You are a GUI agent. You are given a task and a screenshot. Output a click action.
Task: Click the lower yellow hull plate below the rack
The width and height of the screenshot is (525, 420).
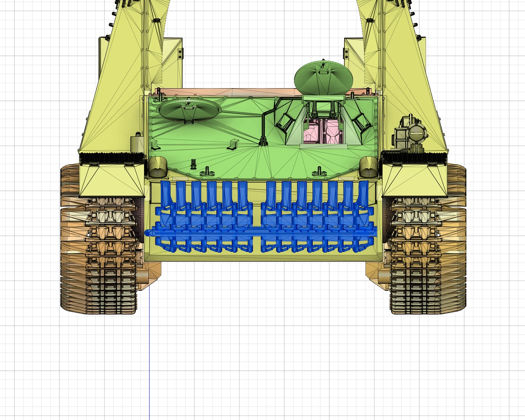click(x=262, y=257)
